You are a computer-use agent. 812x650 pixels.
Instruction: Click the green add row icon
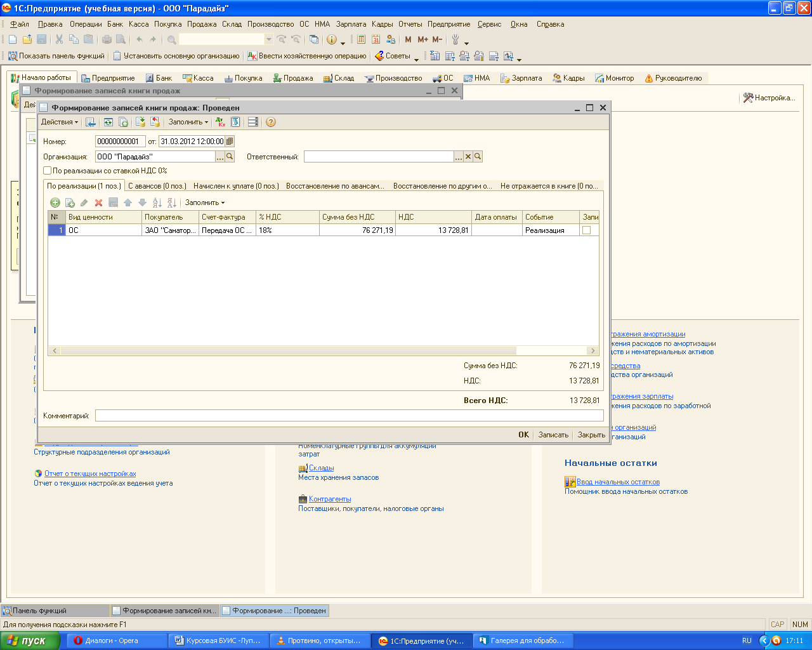(55, 202)
